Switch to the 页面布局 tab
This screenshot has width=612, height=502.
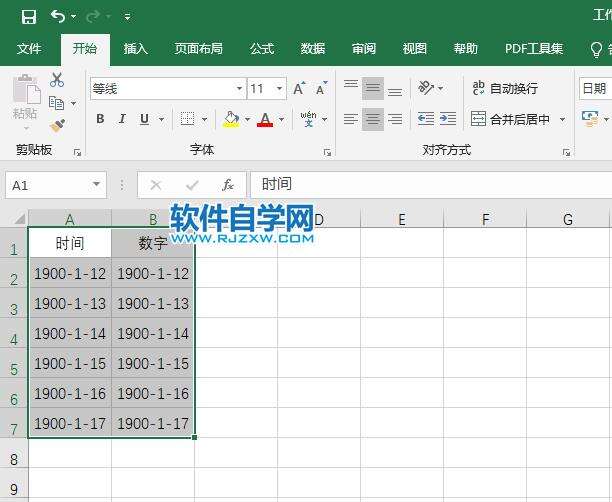click(199, 49)
